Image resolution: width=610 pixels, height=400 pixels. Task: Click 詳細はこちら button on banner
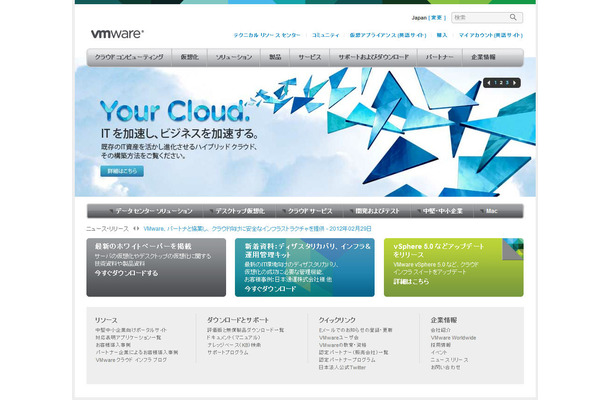[122, 171]
